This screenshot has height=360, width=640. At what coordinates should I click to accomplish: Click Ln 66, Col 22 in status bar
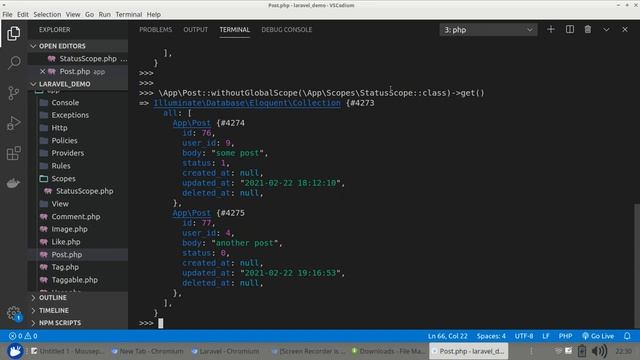(x=447, y=336)
